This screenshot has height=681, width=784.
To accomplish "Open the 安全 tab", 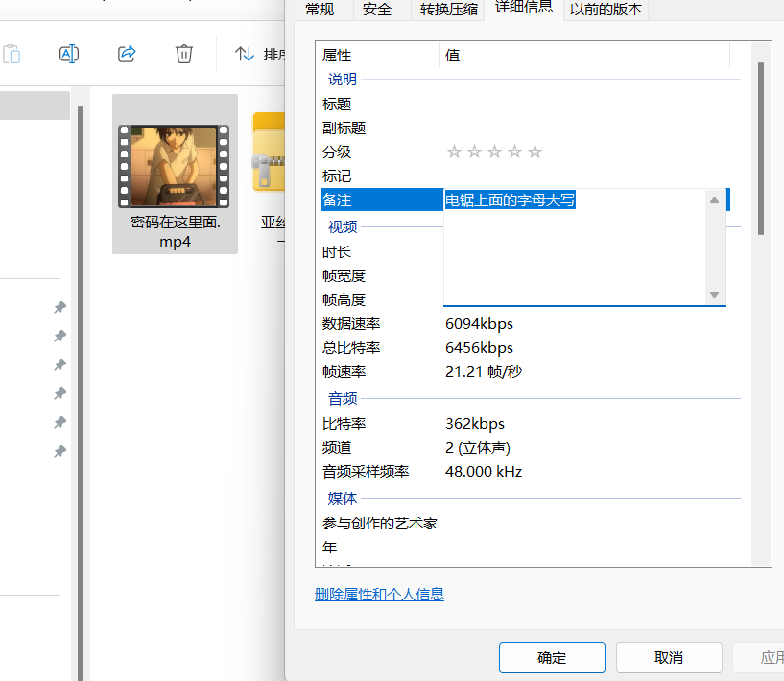I will click(377, 10).
